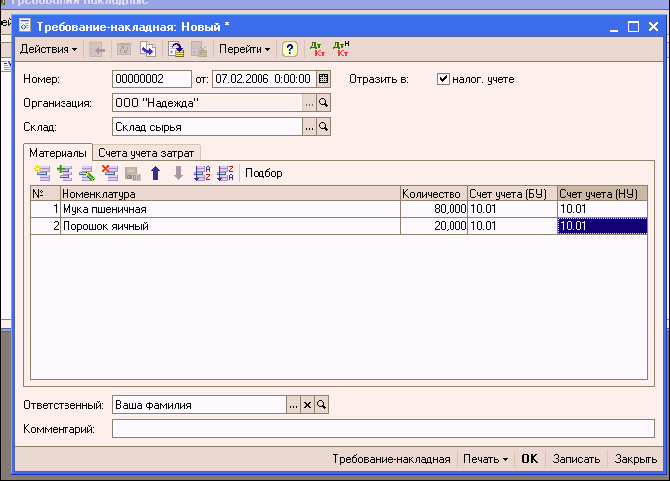Screen dimensions: 670x481
Task: Click the Дт/Кт accounting entries icon
Action: pyautogui.click(x=316, y=48)
